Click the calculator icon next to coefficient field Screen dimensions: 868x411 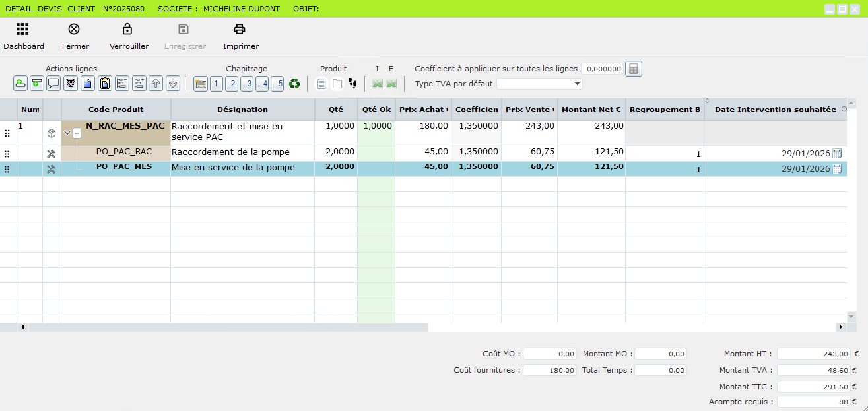634,69
